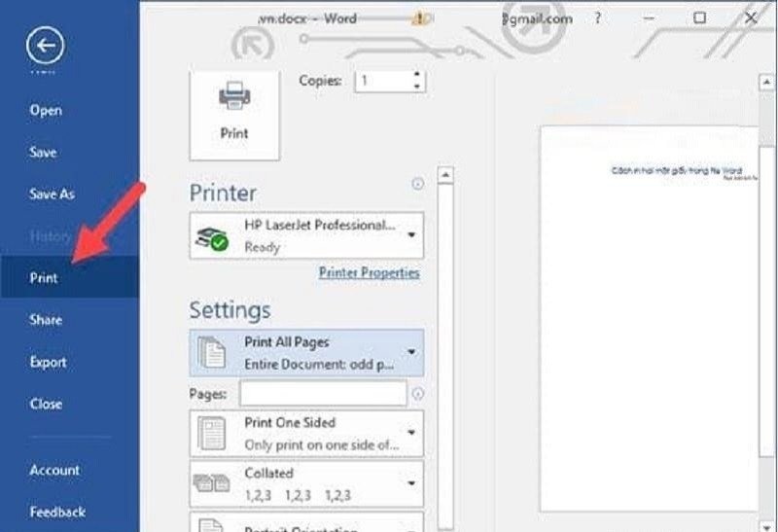
Task: Click the Collated stacked pages icon
Action: point(211,482)
